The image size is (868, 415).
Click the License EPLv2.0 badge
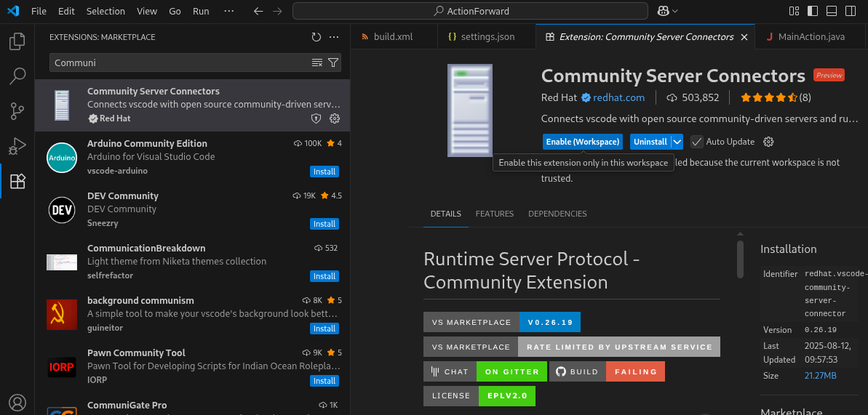click(x=479, y=395)
